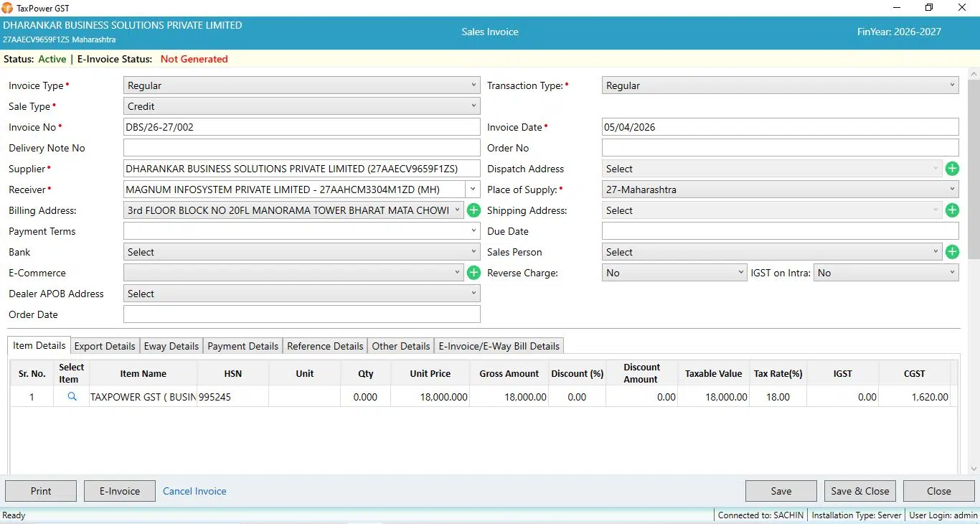Click the Order No input field
This screenshot has height=524, width=980.
pyautogui.click(x=781, y=148)
